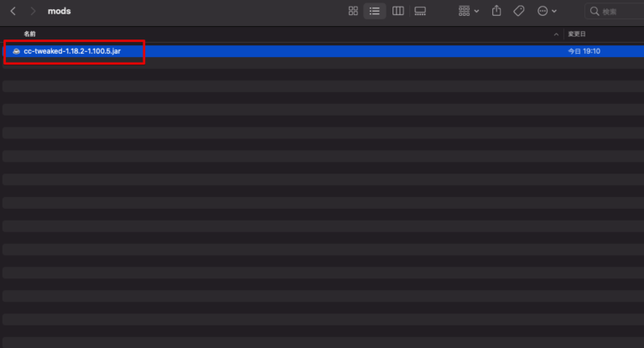
Task: Click the empty row below the jar file
Action: tap(252, 64)
